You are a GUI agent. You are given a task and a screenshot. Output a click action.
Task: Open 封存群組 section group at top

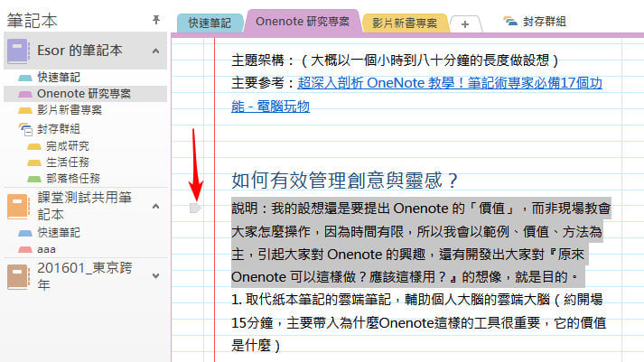click(x=535, y=22)
